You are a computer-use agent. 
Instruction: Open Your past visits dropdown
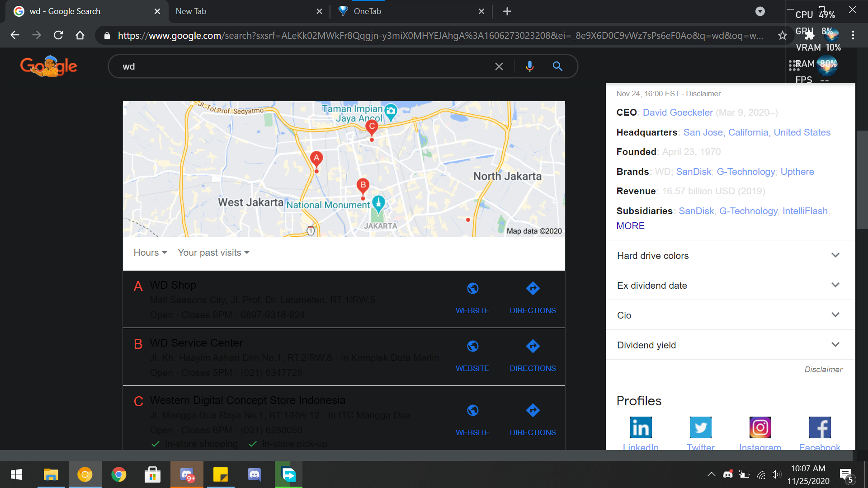click(x=213, y=253)
